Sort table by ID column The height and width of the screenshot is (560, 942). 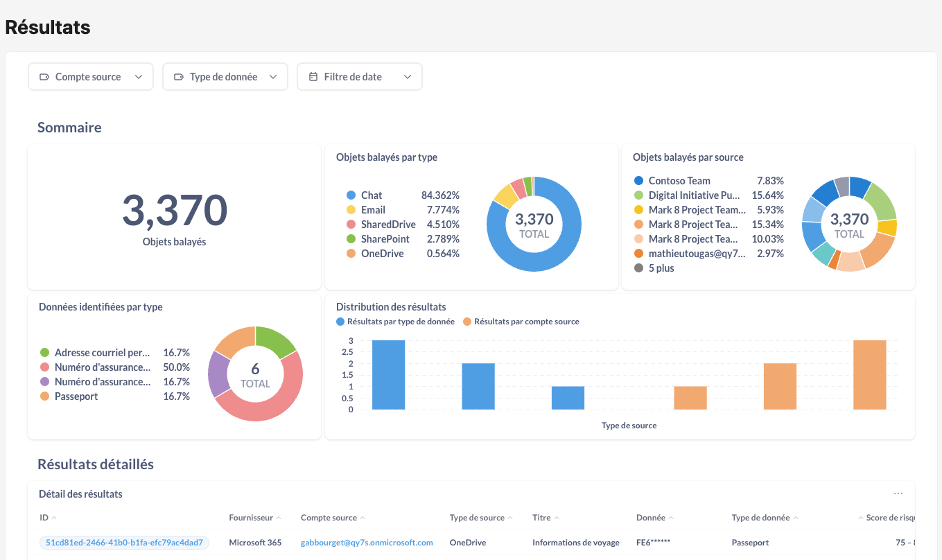pos(49,518)
